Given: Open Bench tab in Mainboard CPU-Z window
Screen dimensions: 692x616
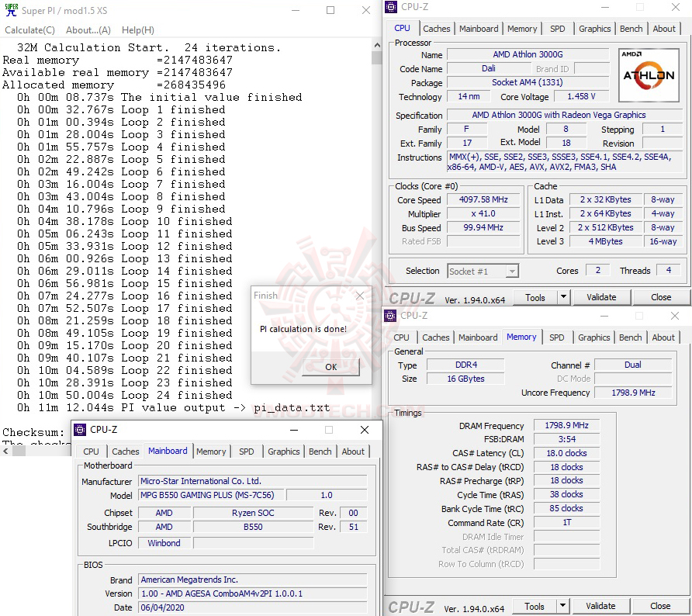Looking at the screenshot, I should coord(320,452).
